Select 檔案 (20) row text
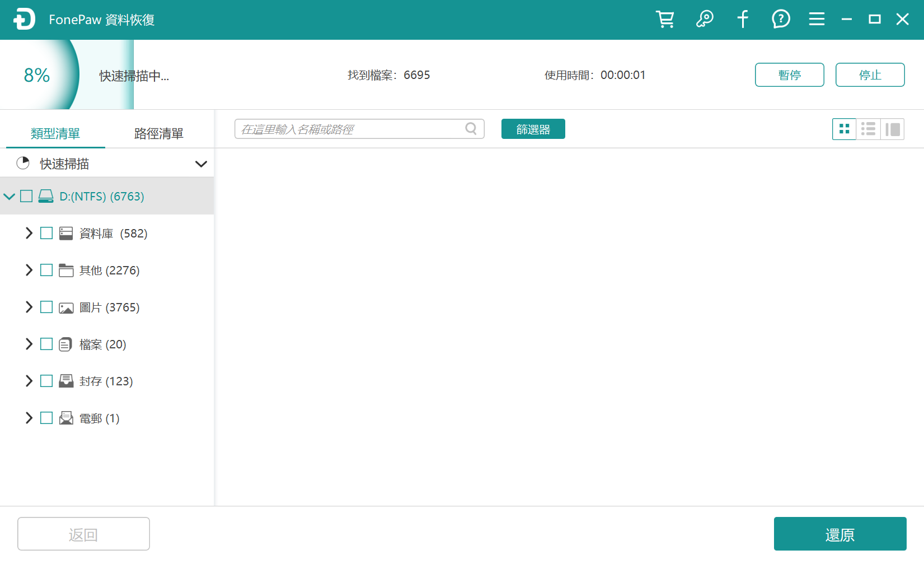The width and height of the screenshot is (924, 564). click(103, 344)
